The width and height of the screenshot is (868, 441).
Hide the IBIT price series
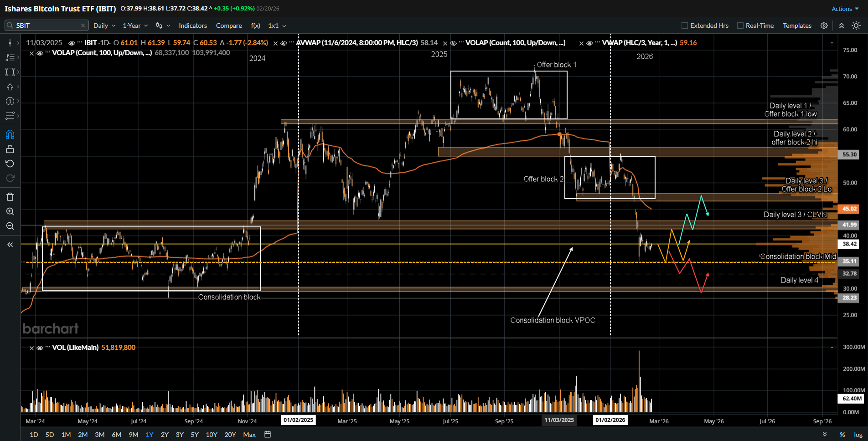click(x=72, y=43)
